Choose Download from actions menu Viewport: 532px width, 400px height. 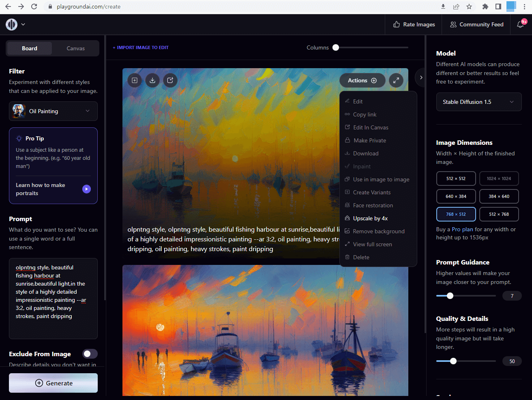tap(378, 153)
